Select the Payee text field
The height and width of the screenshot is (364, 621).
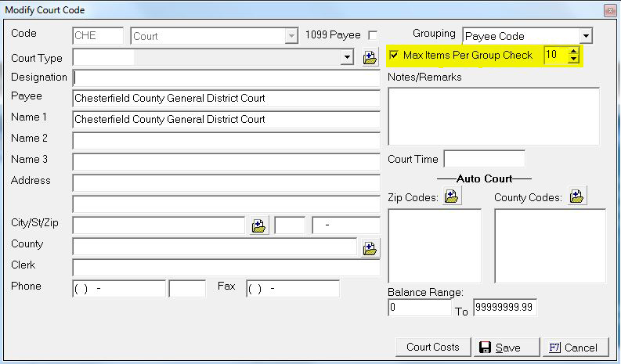(226, 99)
